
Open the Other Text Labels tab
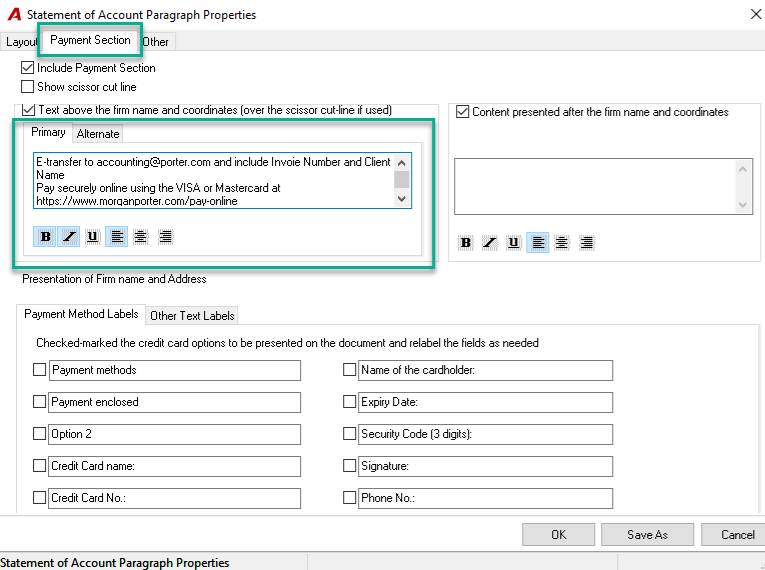(192, 316)
